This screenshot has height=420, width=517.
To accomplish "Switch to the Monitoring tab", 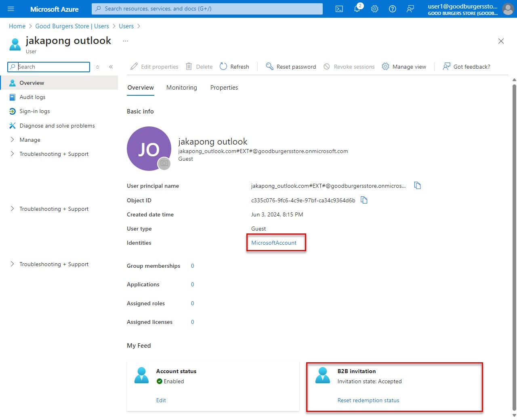I will [181, 87].
